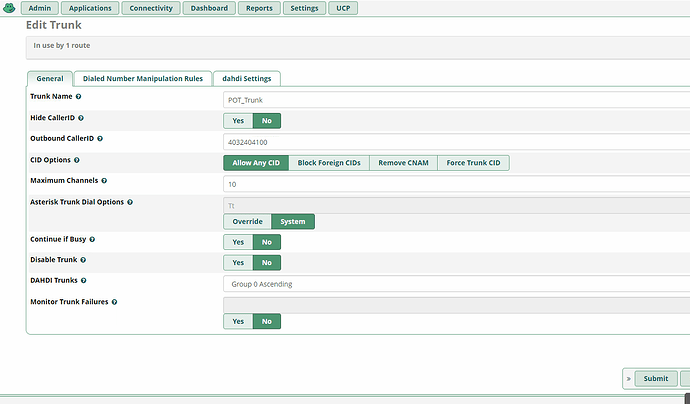This screenshot has width=690, height=404.
Task: Click the arrow icon left of Submit
Action: (x=628, y=378)
